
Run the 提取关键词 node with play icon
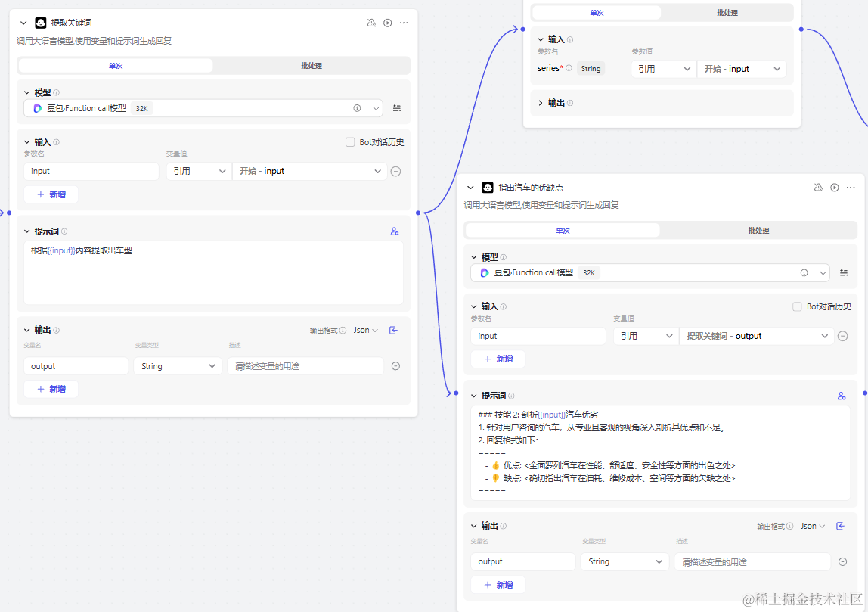387,23
